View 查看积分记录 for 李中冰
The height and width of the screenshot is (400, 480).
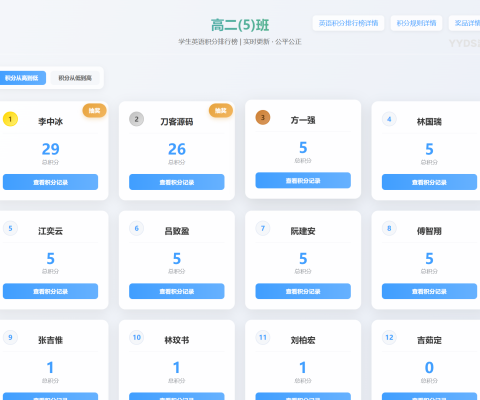pos(50,182)
